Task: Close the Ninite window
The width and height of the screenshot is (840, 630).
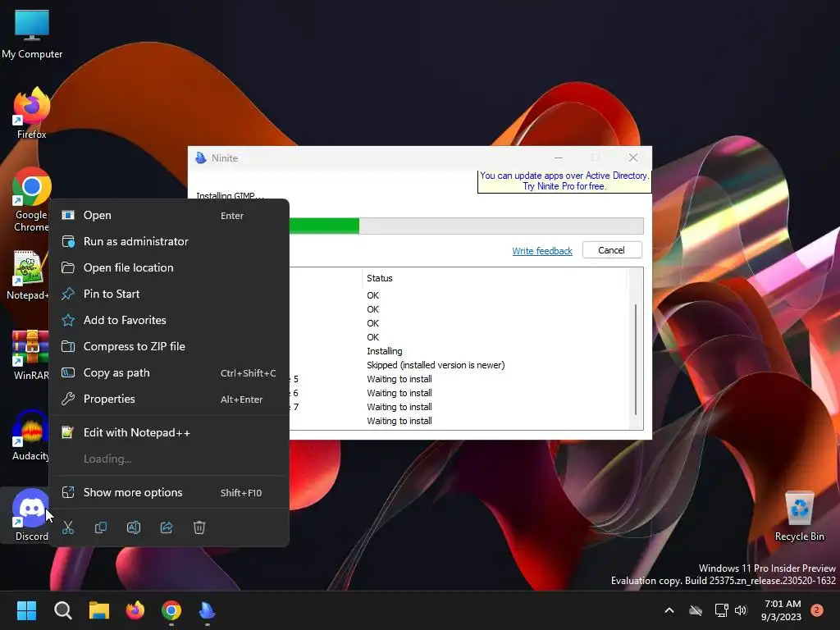Action: 633,157
